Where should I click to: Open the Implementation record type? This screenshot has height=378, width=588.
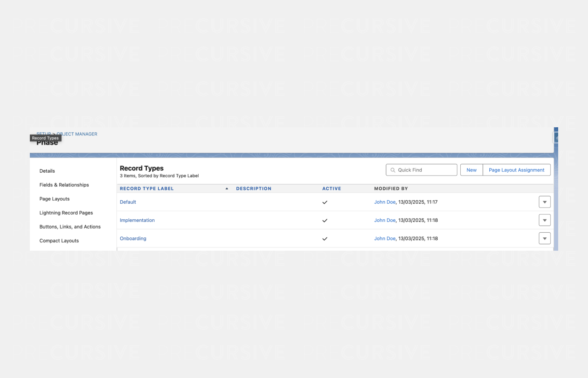click(x=137, y=220)
